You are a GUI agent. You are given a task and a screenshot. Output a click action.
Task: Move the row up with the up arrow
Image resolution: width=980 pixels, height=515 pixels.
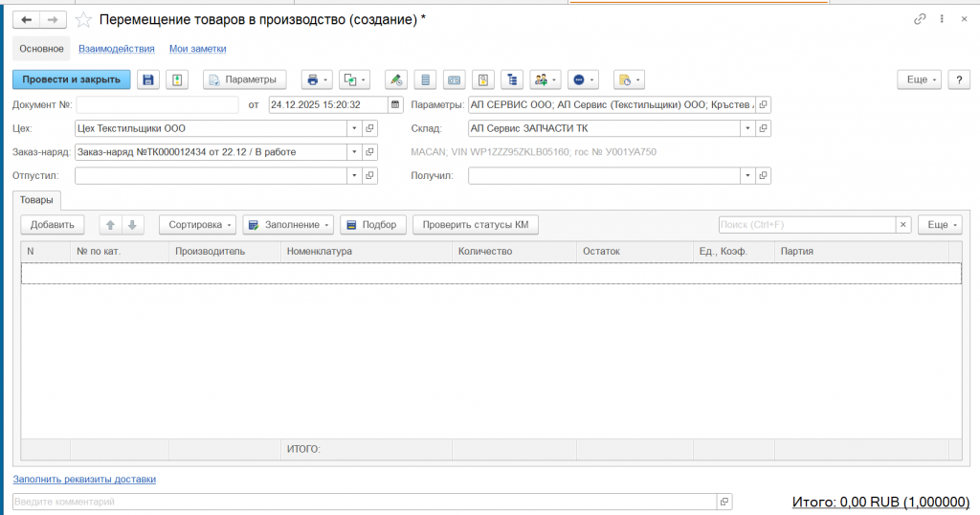(110, 225)
